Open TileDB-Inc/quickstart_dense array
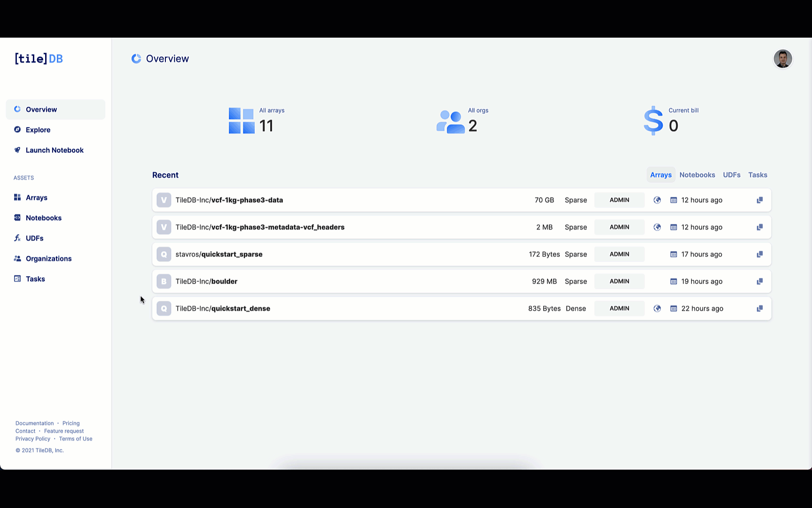 (x=223, y=309)
